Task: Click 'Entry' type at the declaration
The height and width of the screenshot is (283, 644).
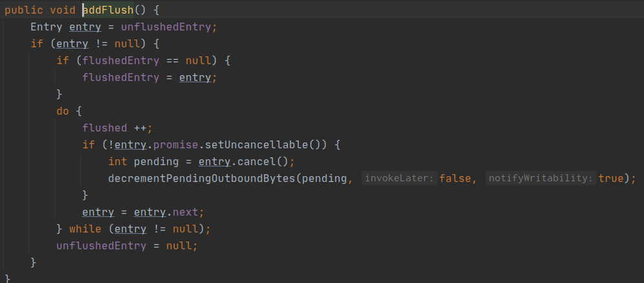Action: [x=47, y=27]
